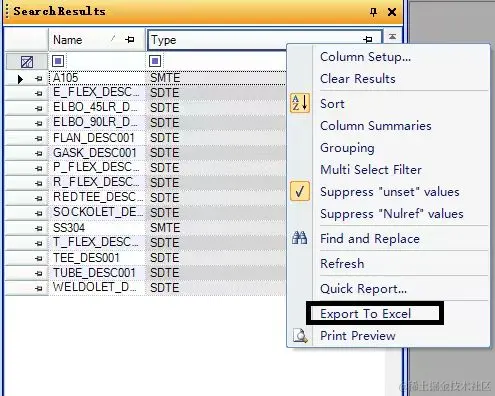Screen dimensions: 495x396
Task: Click the SDTE type cell of TEE_DES001
Action: click(216, 258)
